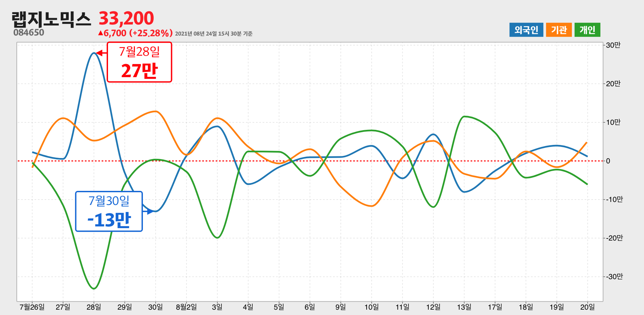Click the y-axis label -30만
644x315 pixels.
click(614, 277)
